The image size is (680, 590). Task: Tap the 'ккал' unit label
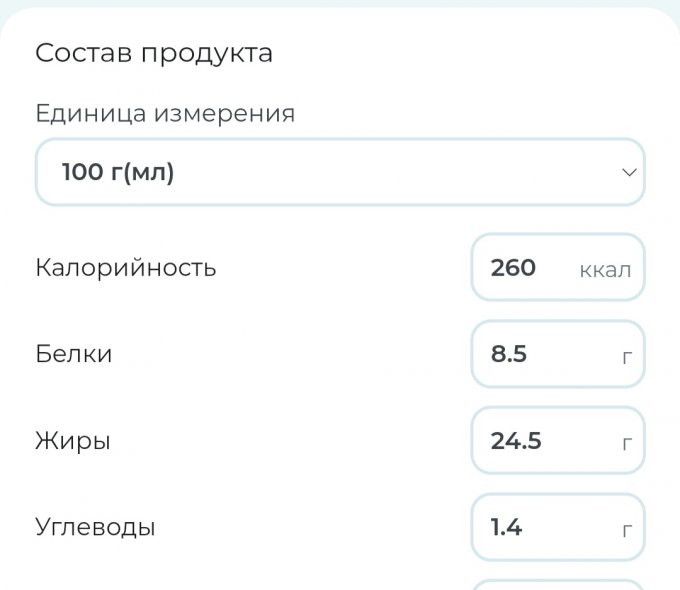[605, 269]
